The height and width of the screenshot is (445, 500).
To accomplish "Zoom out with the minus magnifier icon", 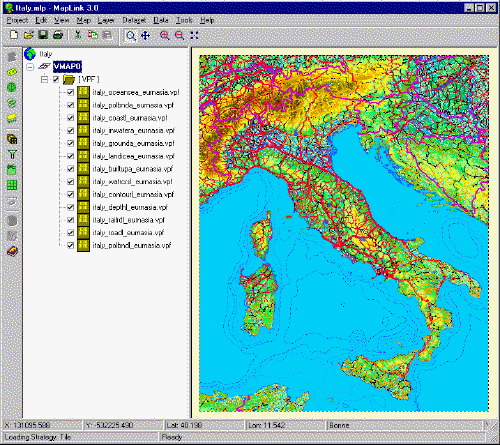I will point(179,36).
